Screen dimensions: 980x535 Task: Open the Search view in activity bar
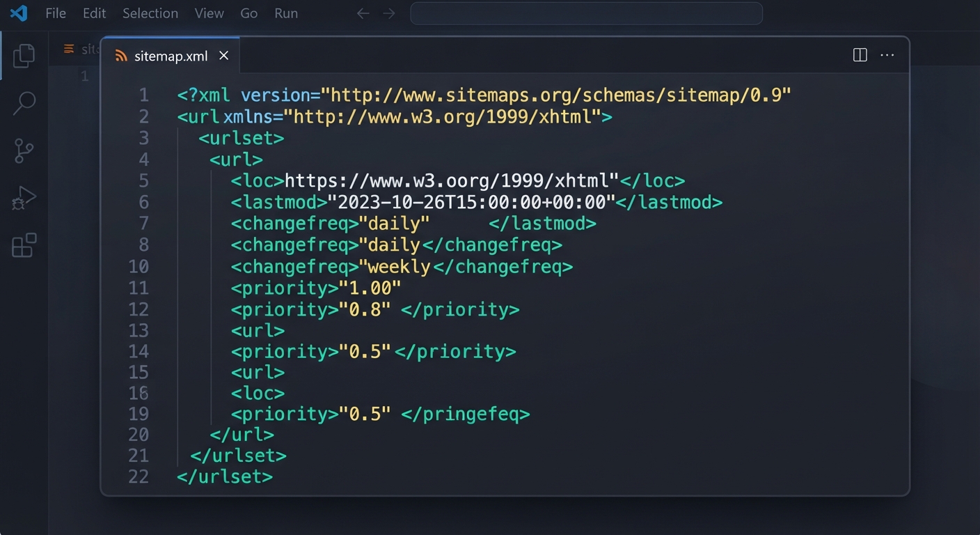[x=24, y=103]
